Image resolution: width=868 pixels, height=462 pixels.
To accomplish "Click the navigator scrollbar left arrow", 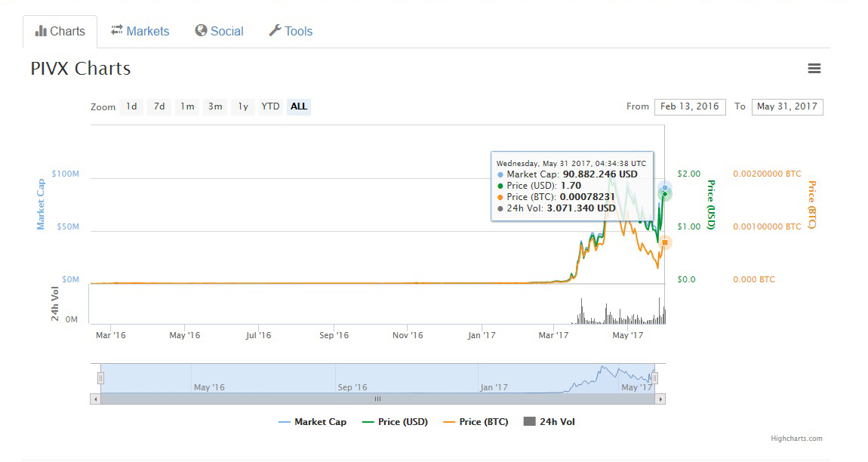I will coord(96,399).
